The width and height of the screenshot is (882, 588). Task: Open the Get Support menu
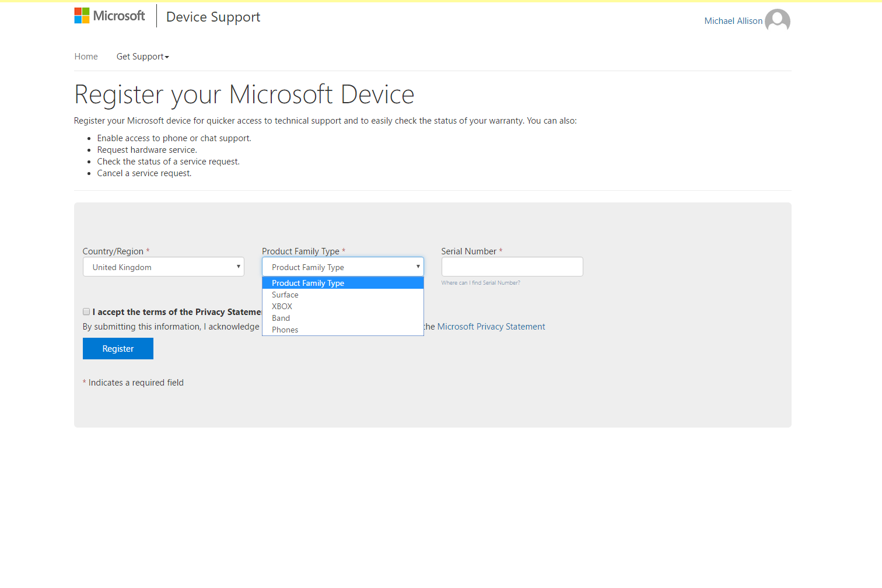click(142, 57)
